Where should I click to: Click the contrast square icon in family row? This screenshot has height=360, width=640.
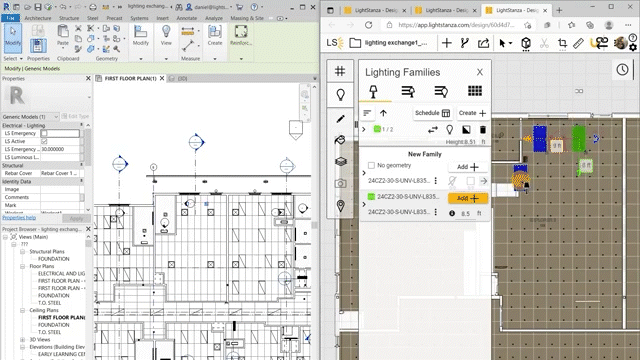pyautogui.click(x=466, y=130)
